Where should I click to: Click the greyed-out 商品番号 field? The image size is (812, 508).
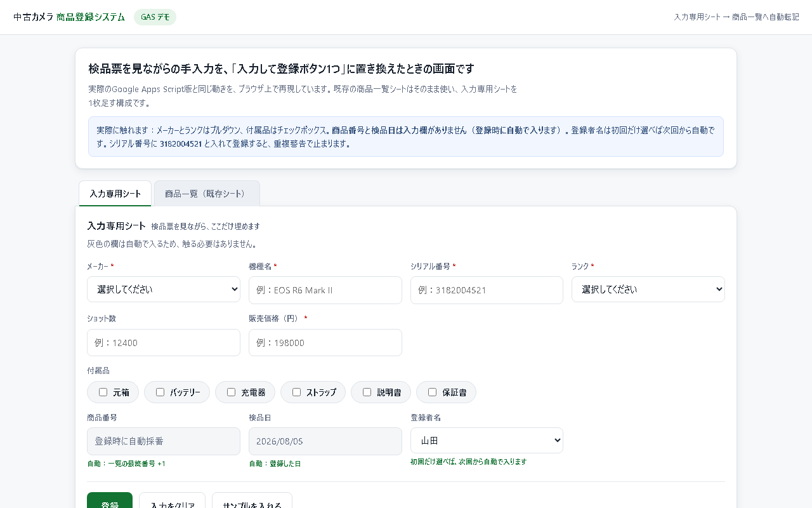coord(164,441)
